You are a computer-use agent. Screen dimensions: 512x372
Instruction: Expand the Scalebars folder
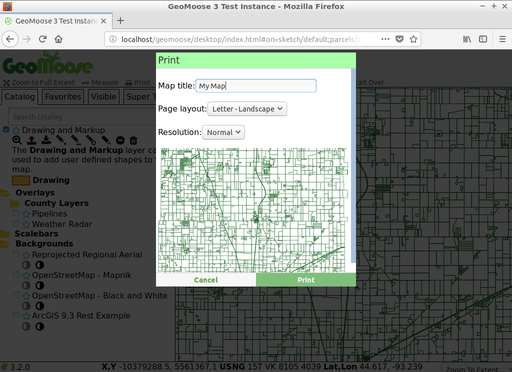pos(5,234)
